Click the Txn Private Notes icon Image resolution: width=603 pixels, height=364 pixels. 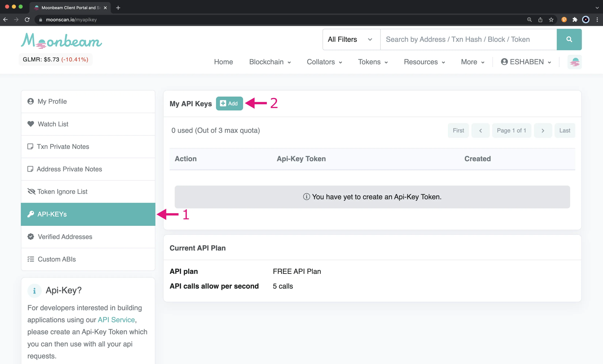(x=31, y=146)
